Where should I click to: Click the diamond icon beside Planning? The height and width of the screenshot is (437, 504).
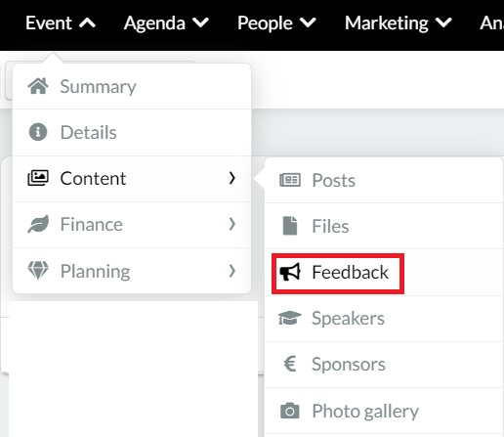click(x=38, y=270)
